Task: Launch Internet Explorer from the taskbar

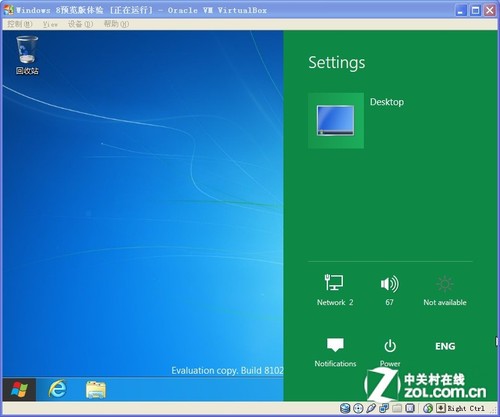Action: click(x=57, y=389)
